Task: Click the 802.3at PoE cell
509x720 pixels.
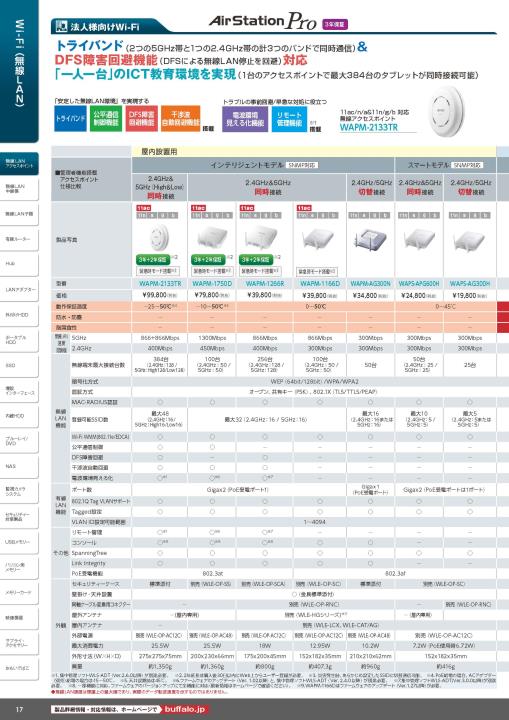Action: tap(212, 574)
